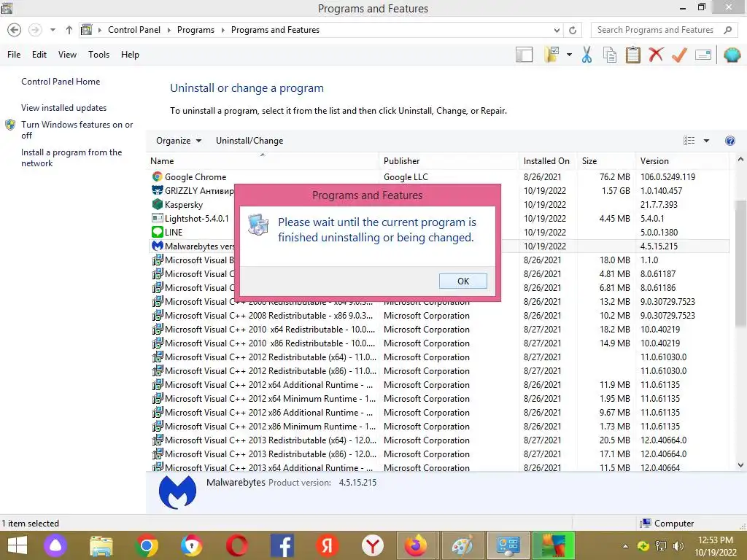Open Turn Windows features on or off
The width and height of the screenshot is (747, 560).
click(x=77, y=130)
